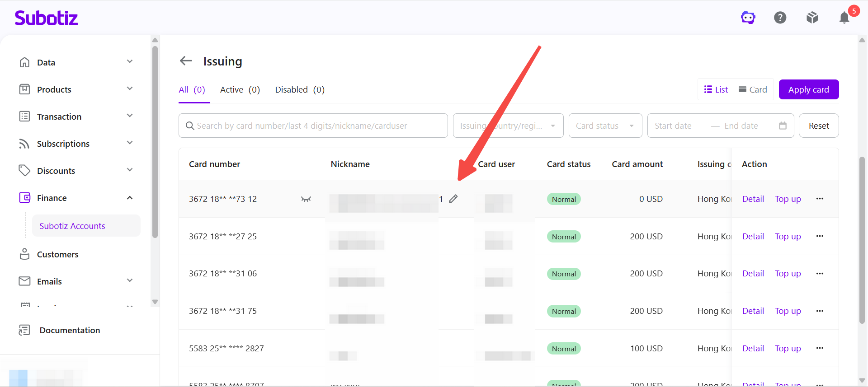The width and height of the screenshot is (868, 387).
Task: Click the sidebar scroll down arrow
Action: point(155,302)
